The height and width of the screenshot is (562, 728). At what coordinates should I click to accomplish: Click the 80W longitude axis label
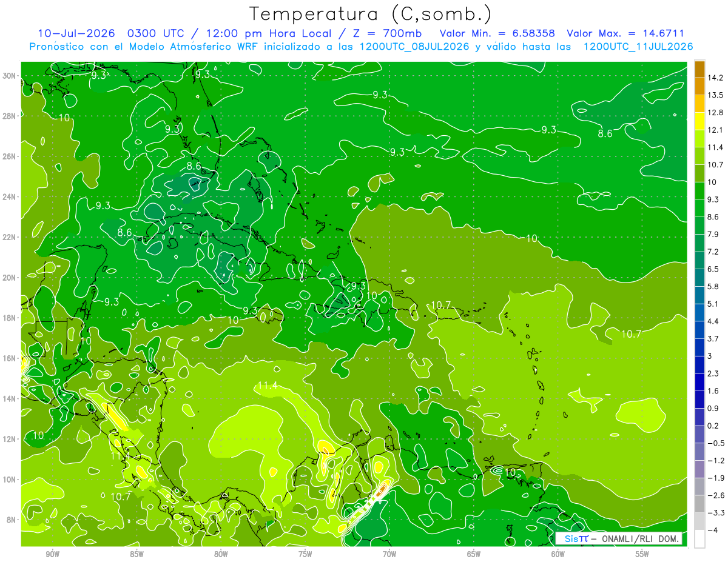[221, 554]
